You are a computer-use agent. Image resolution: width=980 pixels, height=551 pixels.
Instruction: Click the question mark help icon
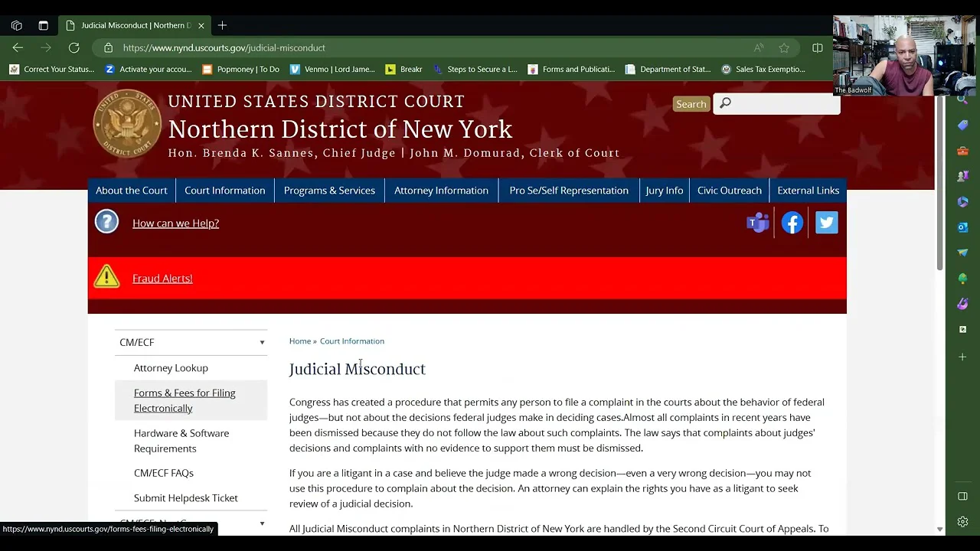[x=106, y=222]
